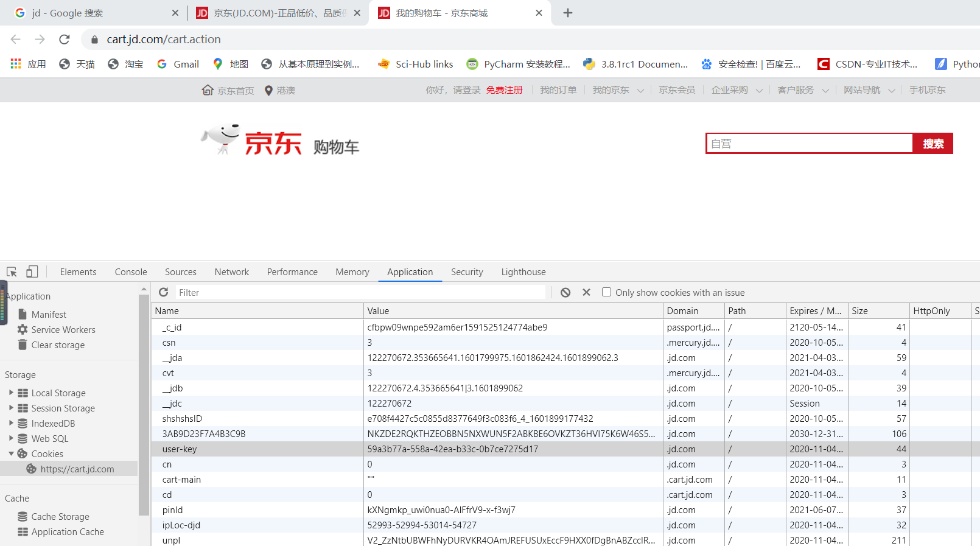Expand the Local Storage tree node
The image size is (980, 546).
pos(11,393)
